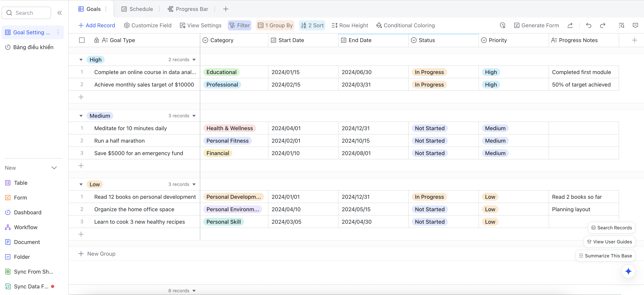Collapse the High group

click(81, 60)
